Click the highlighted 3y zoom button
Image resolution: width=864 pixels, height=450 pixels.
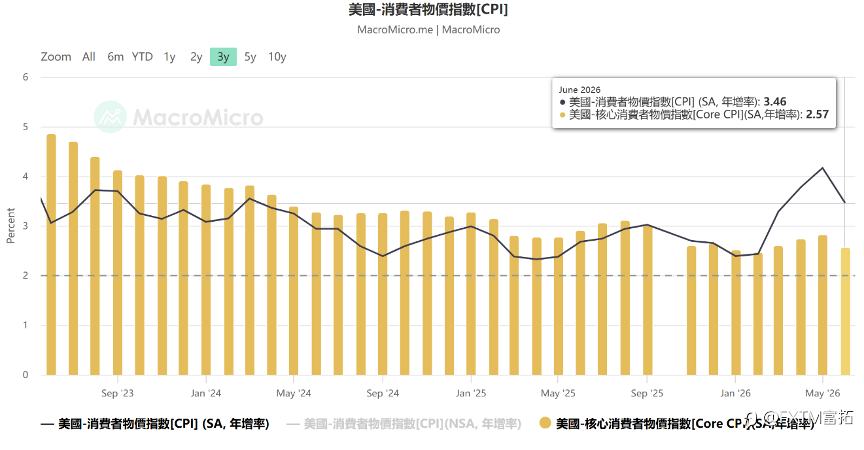coord(223,57)
